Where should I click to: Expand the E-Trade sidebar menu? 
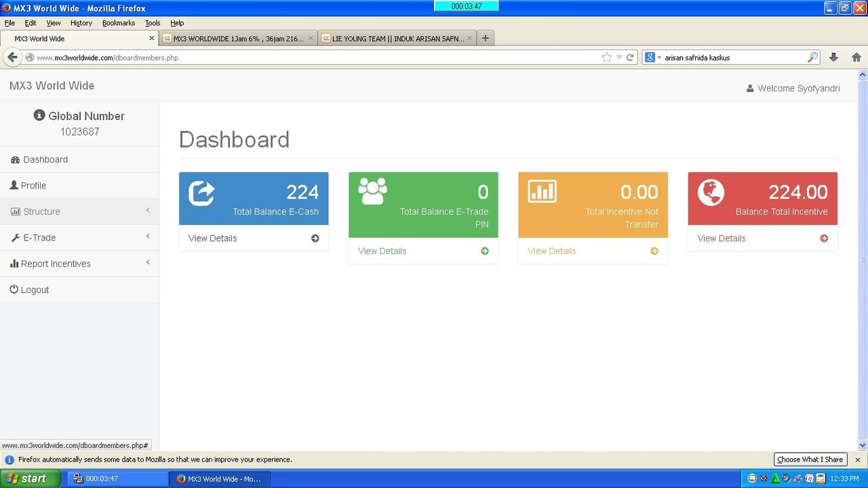tap(79, 238)
